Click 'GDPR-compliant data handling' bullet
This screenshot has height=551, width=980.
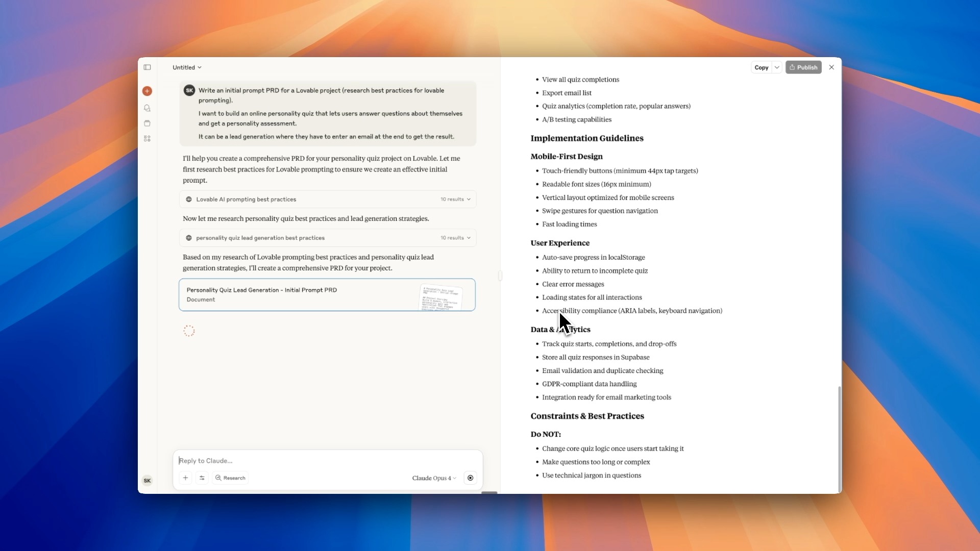click(590, 384)
